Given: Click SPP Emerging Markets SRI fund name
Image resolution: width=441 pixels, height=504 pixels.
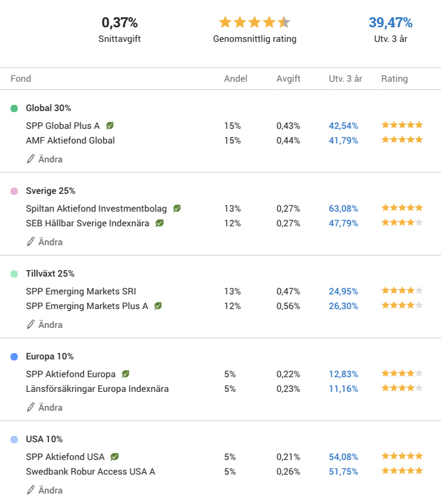Looking at the screenshot, I should click(81, 291).
